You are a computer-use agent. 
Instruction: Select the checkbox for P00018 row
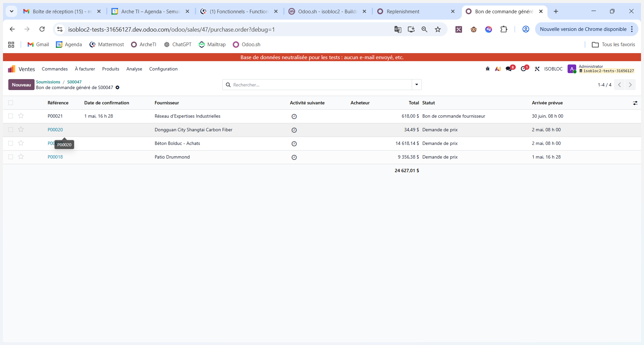[11, 157]
